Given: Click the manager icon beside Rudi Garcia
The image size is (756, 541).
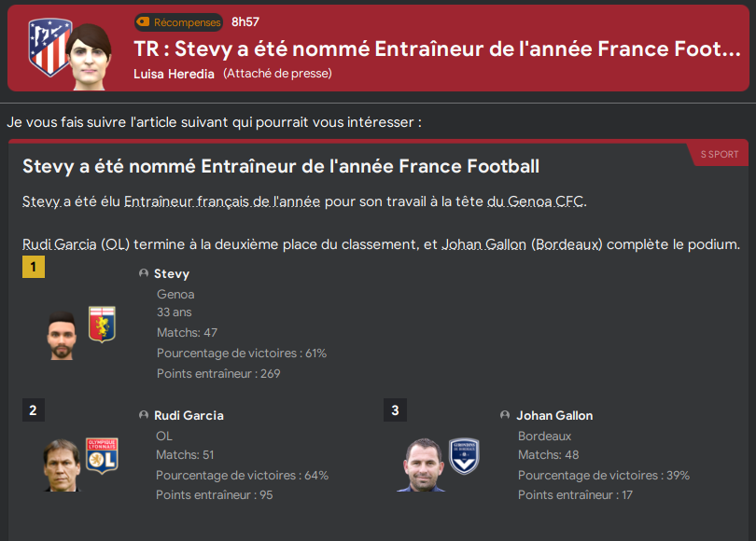Looking at the screenshot, I should tap(143, 415).
